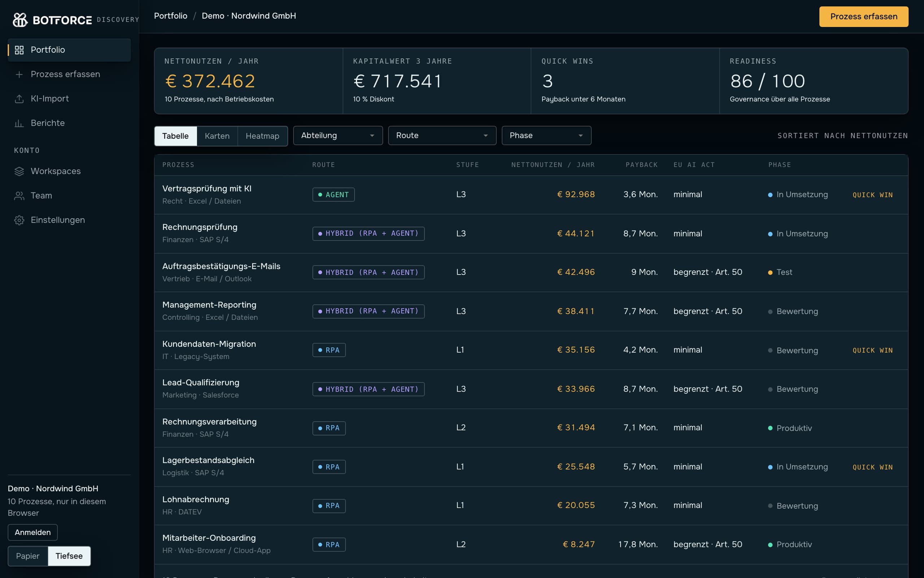Click the Berichte bar chart icon
Viewport: 924px width, 578px height.
point(19,123)
